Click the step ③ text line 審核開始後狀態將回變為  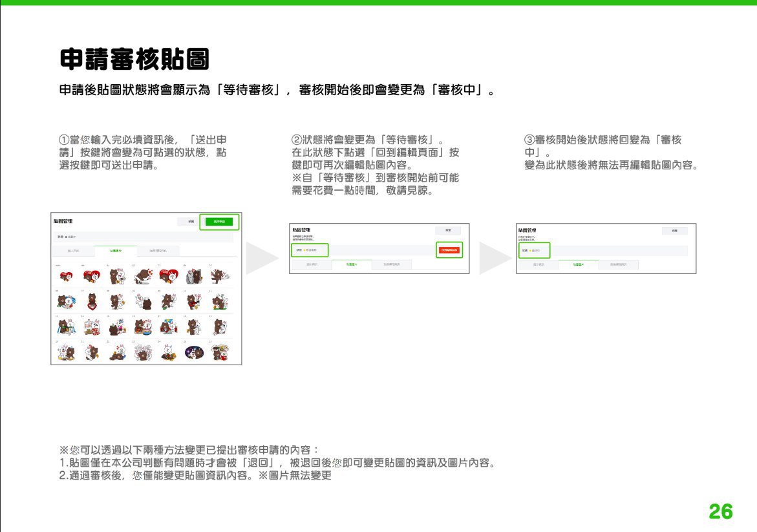[x=603, y=140]
